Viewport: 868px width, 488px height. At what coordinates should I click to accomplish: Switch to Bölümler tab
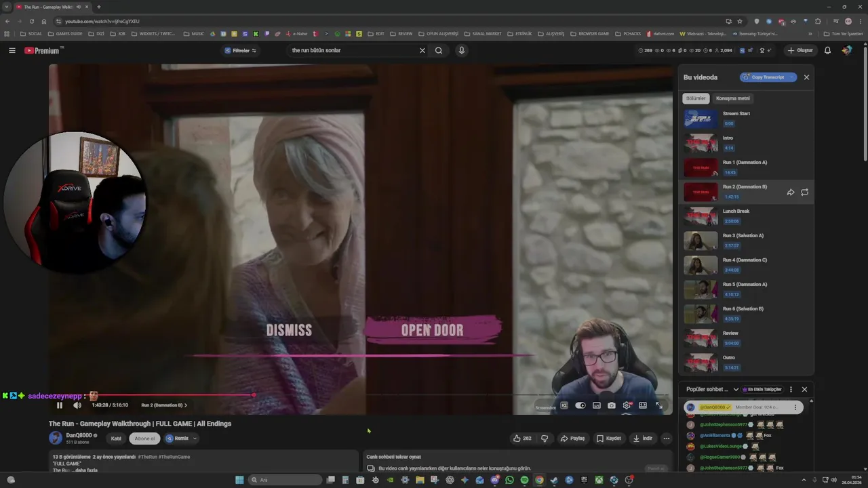[696, 98]
